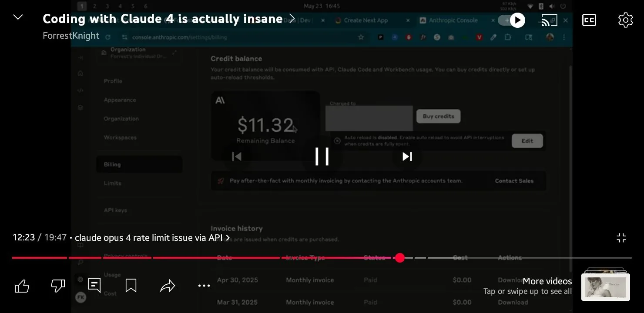
Task: Save the video using the bookmark icon
Action: coord(131,285)
